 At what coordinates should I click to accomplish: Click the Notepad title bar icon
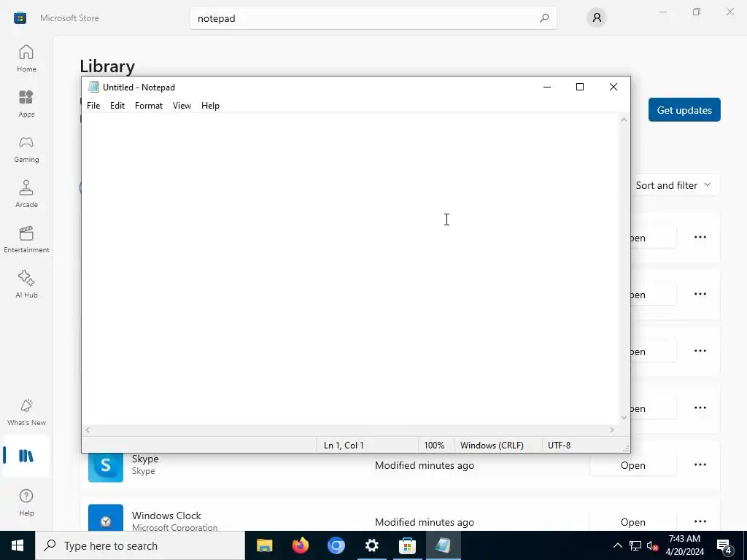[x=94, y=87]
